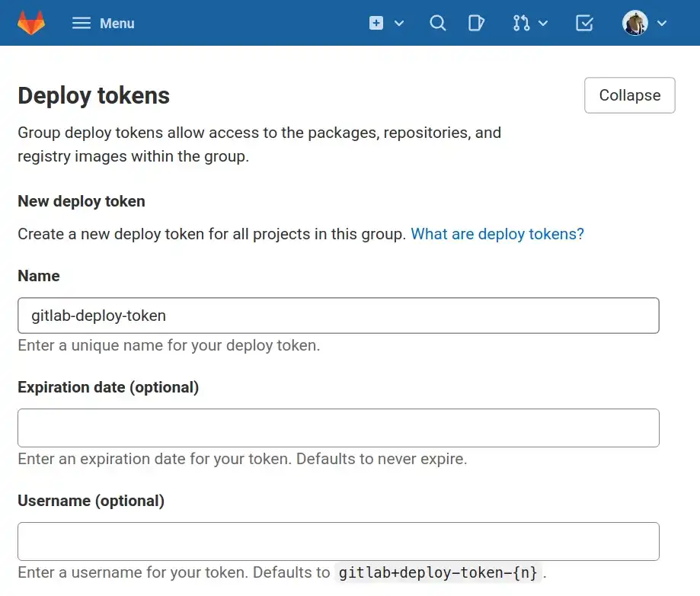Click the Deploy tokens page heading
This screenshot has width=700, height=596.
[x=93, y=95]
